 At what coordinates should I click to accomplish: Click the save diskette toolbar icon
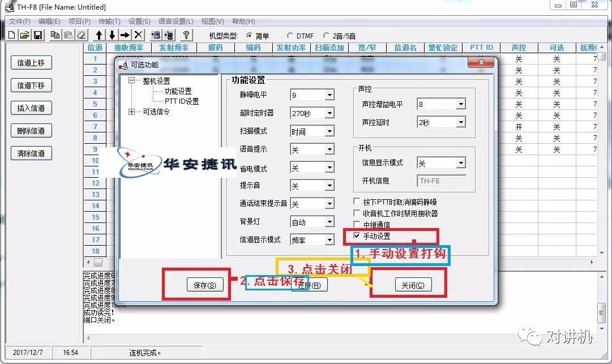click(x=37, y=35)
